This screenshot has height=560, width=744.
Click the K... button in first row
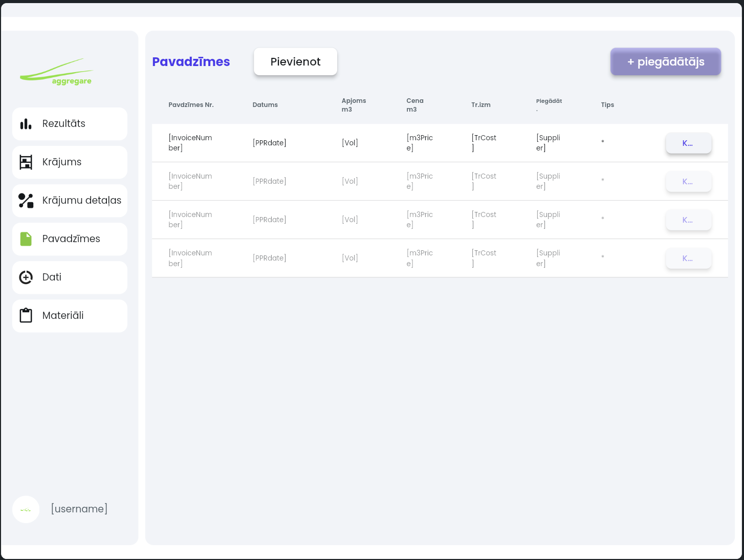coord(688,143)
